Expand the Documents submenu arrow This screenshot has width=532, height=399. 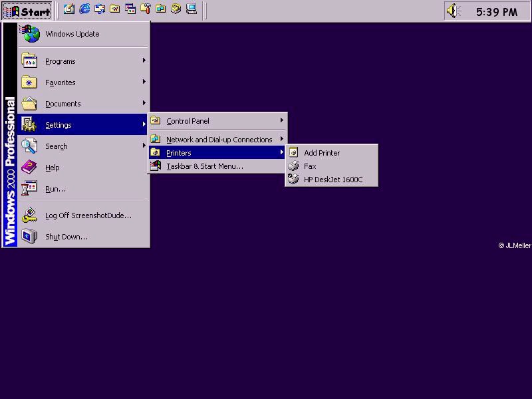coord(144,103)
